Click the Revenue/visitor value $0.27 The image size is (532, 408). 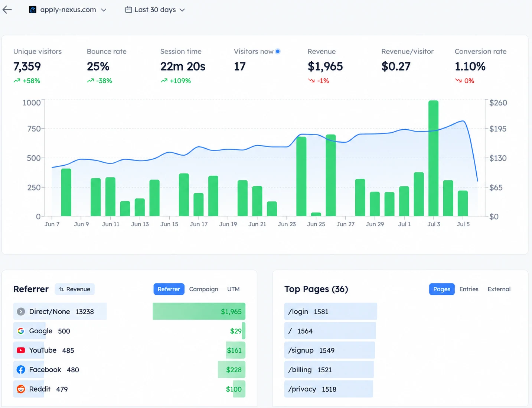pos(396,67)
